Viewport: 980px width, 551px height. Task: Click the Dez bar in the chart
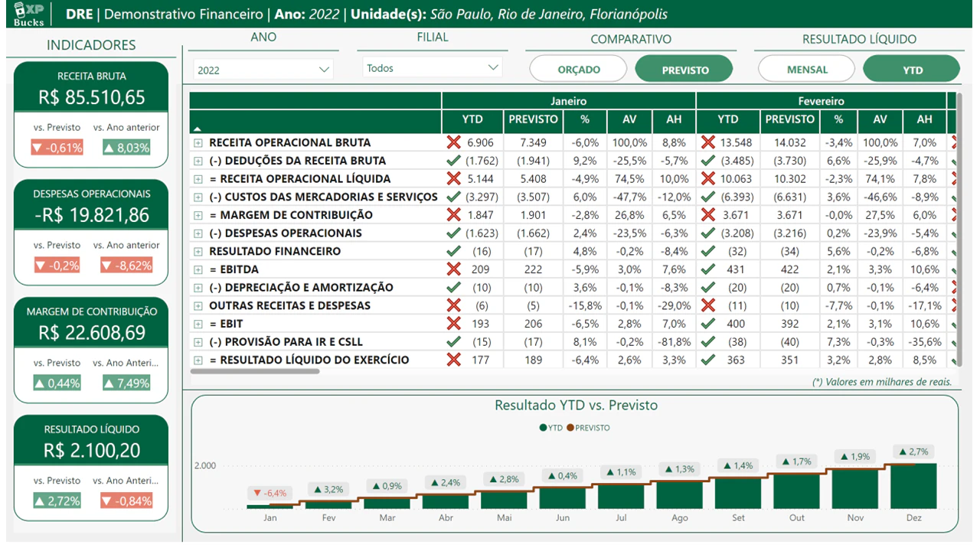click(x=913, y=486)
